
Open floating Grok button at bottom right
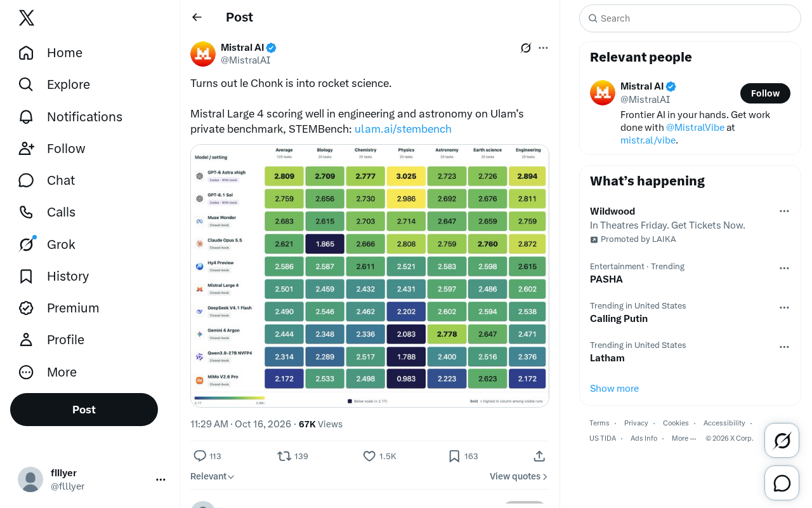(782, 440)
